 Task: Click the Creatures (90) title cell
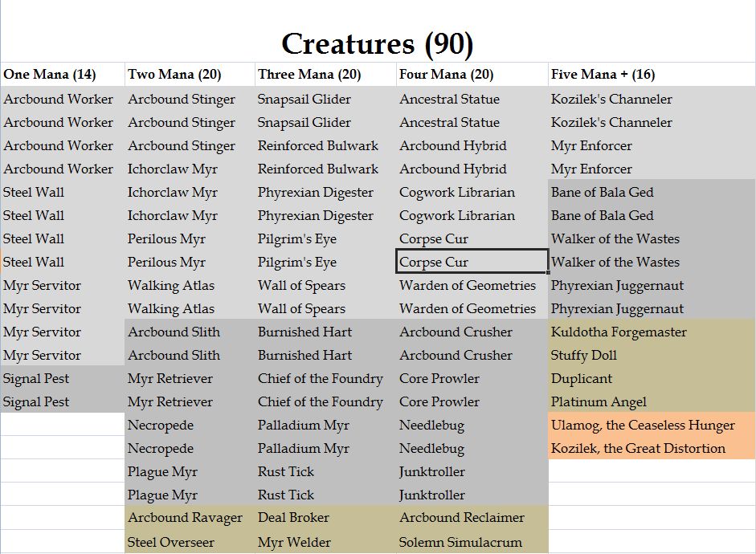coord(378,44)
